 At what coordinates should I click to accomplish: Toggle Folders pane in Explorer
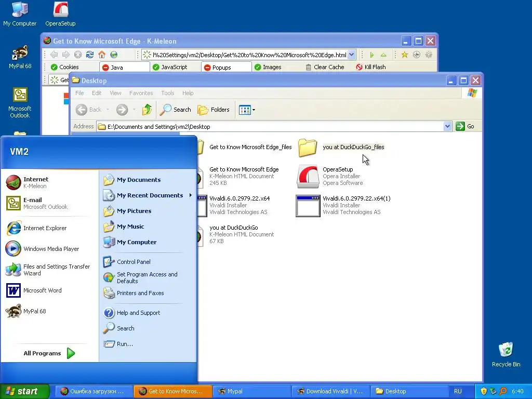pos(214,110)
